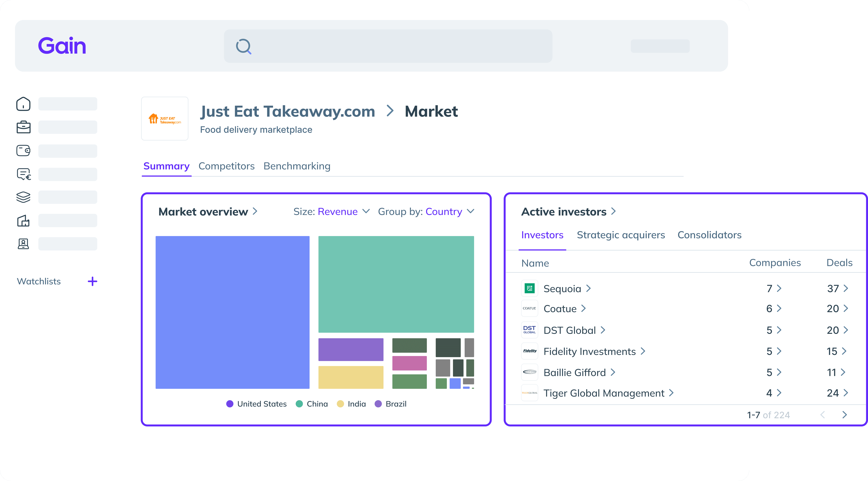868x481 pixels.
Task: Click the wallet icon in sidebar
Action: (x=23, y=151)
